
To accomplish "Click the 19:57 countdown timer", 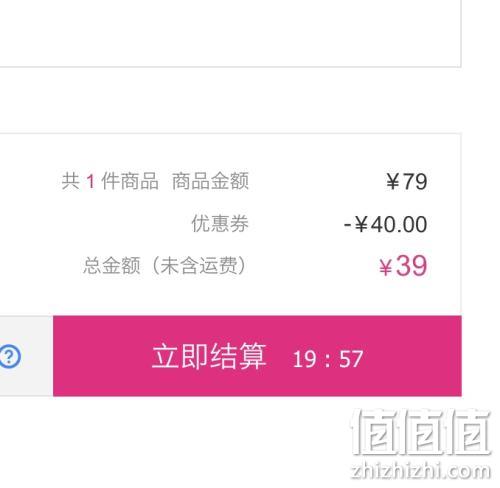I will (x=328, y=359).
